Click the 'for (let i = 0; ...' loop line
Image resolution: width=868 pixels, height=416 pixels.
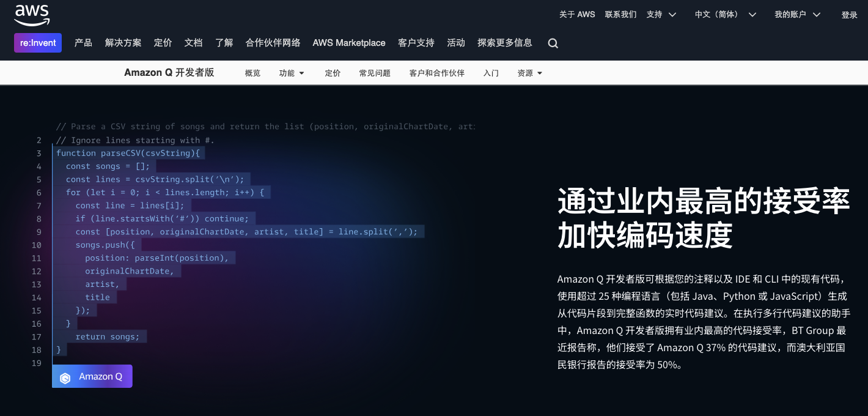165,193
